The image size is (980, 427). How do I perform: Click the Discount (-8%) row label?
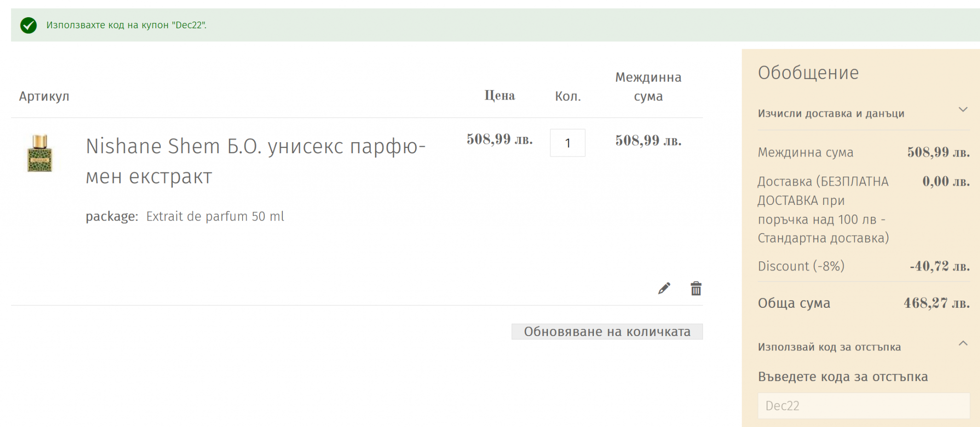(801, 266)
